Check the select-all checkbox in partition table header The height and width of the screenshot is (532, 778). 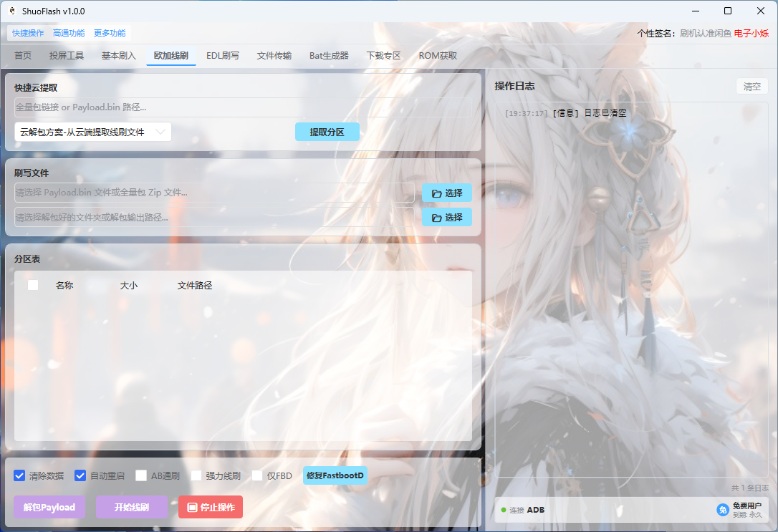(33, 285)
